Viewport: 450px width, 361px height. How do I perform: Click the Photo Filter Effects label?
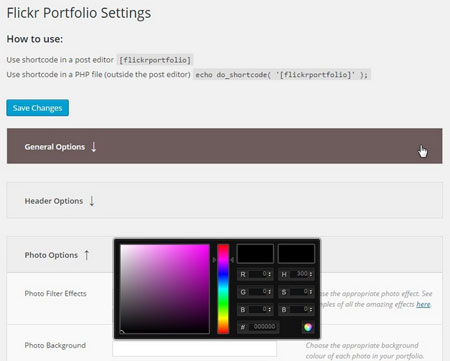tap(55, 294)
